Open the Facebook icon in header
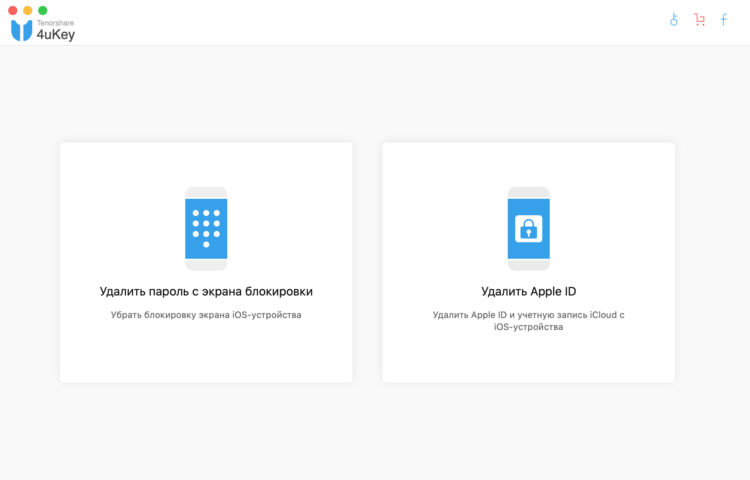Screen dimensions: 750x480 coord(724,20)
